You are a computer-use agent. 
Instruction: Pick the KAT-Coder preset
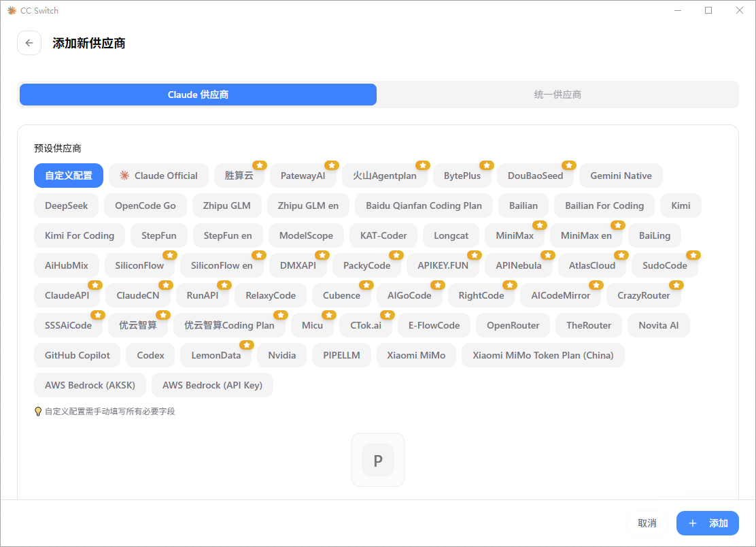coord(383,235)
